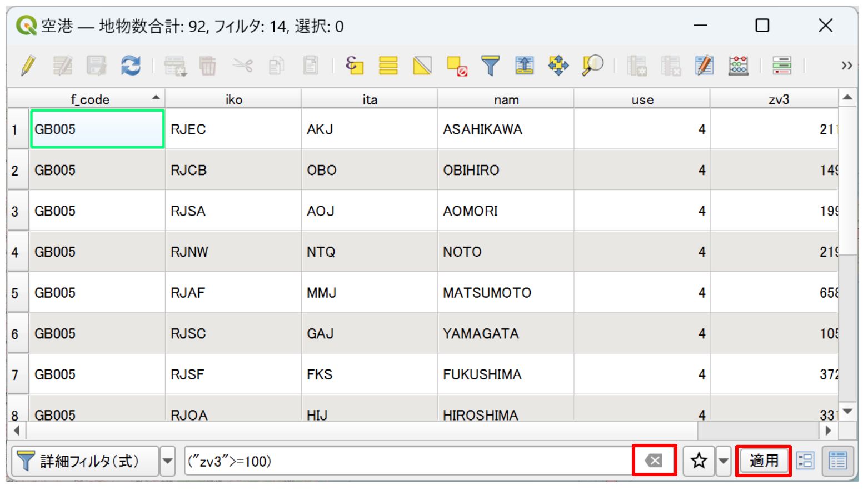Paste features from the clipboard
Screen dimensions: 868x490
[x=311, y=66]
